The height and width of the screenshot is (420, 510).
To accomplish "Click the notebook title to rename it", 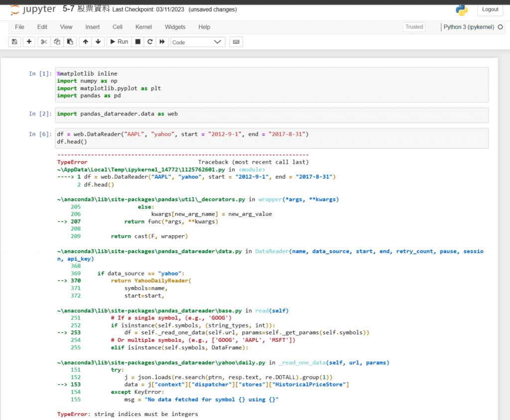I will pyautogui.click(x=86, y=9).
